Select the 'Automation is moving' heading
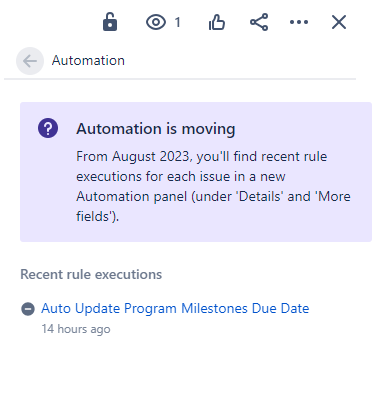This screenshot has width=384, height=414. 156,129
